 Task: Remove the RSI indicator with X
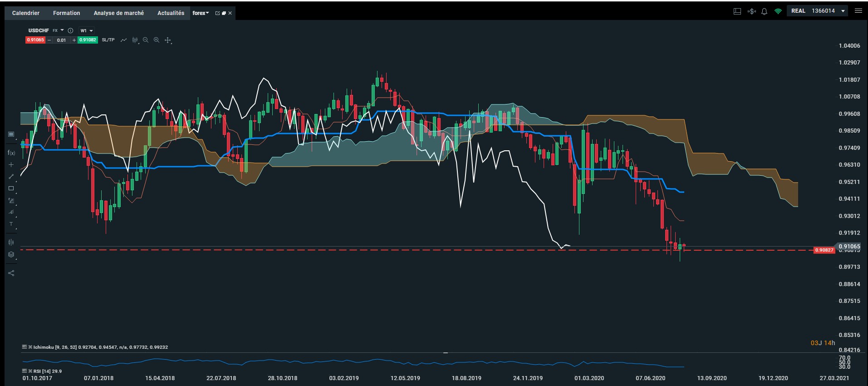pos(30,371)
